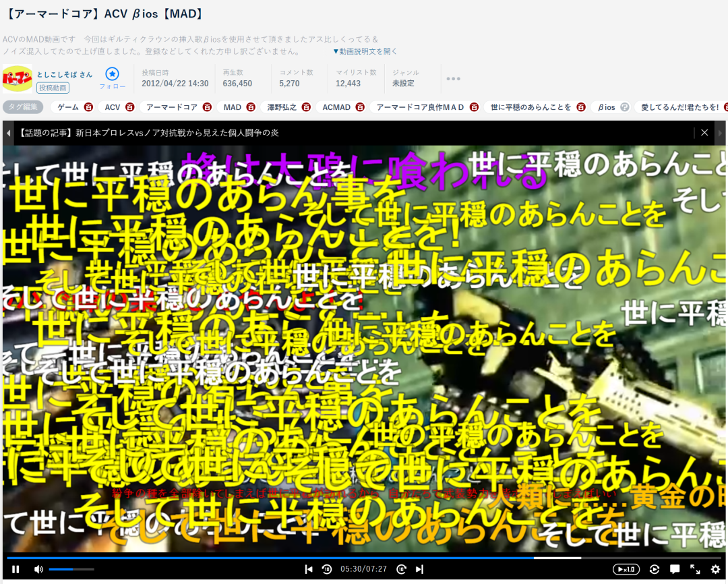The height and width of the screenshot is (584, 728).
Task: Pause the video playback
Action: point(16,569)
